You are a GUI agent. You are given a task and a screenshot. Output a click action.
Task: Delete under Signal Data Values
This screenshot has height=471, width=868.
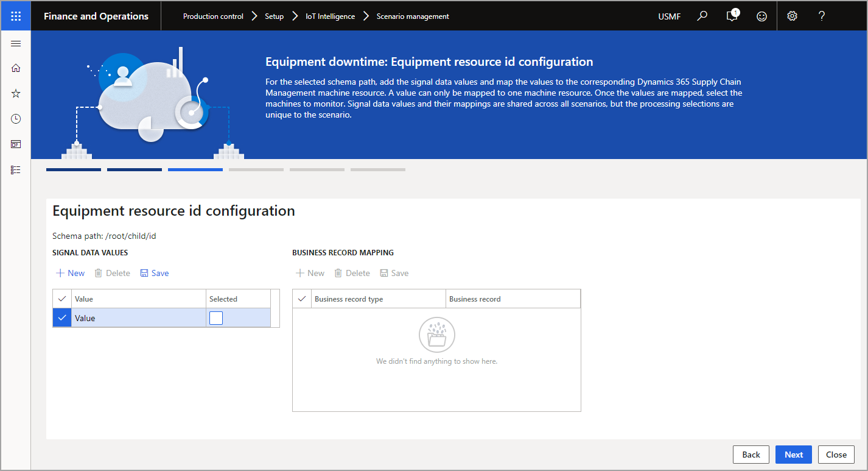click(112, 273)
